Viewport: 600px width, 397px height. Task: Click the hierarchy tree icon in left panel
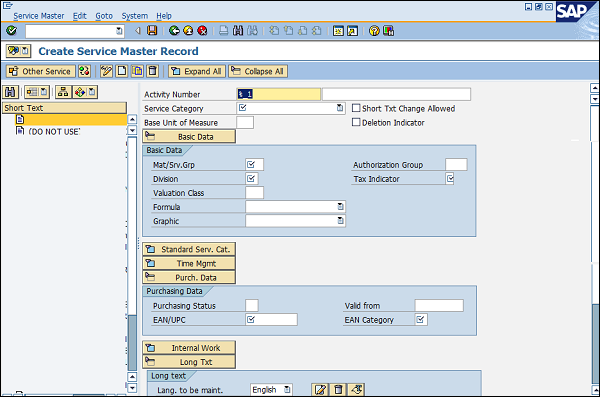[x=63, y=92]
